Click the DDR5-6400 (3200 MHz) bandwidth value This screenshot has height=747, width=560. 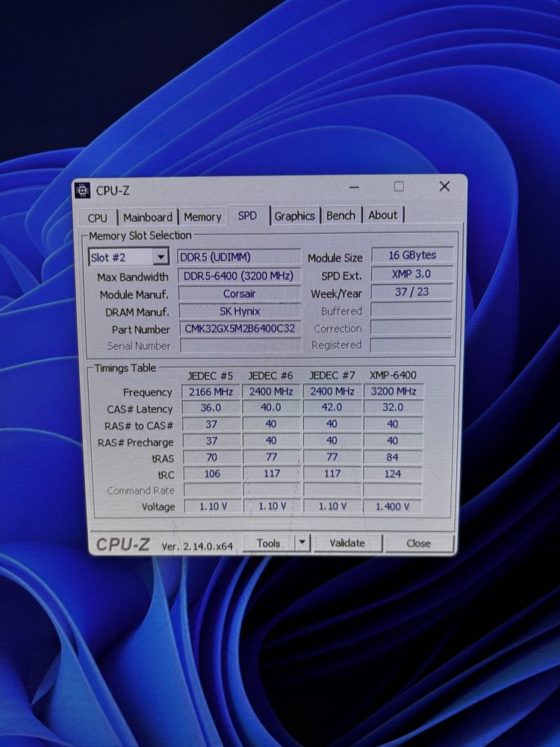click(x=239, y=276)
